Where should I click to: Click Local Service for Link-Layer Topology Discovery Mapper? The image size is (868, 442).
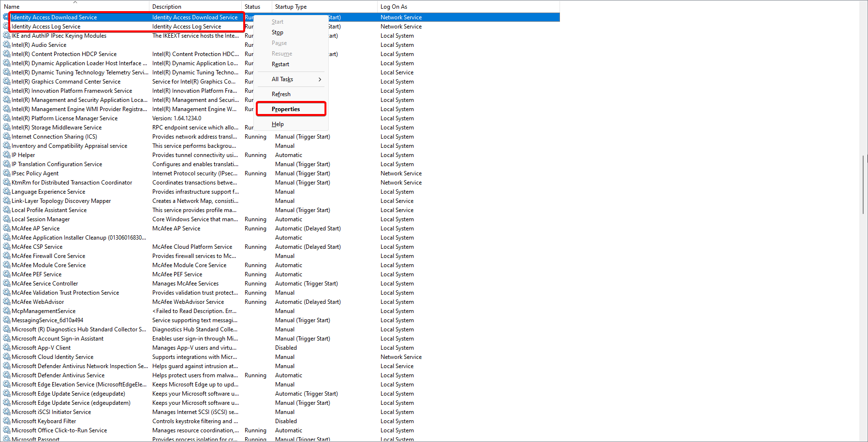tap(397, 201)
